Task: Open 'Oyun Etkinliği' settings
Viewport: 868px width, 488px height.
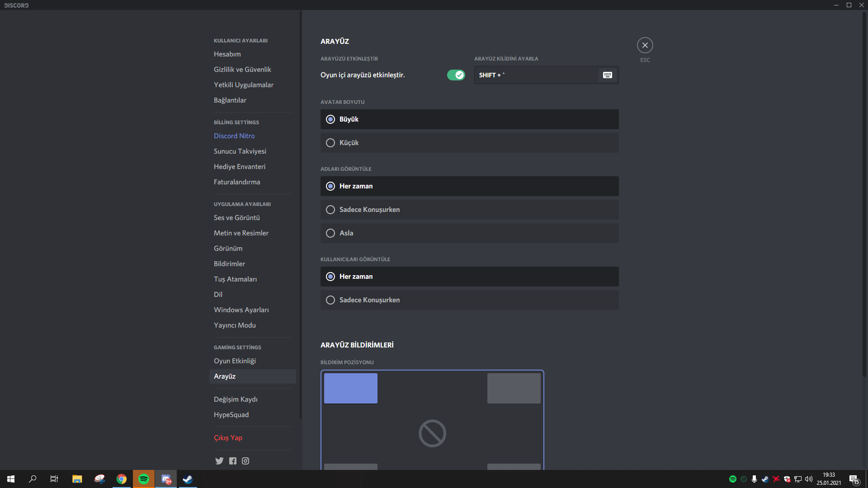Action: (x=252, y=361)
